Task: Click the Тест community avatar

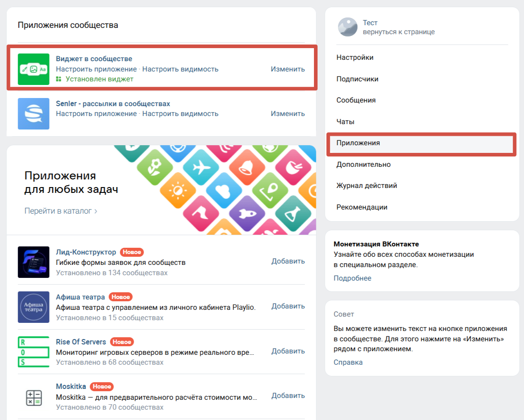Action: pyautogui.click(x=348, y=27)
